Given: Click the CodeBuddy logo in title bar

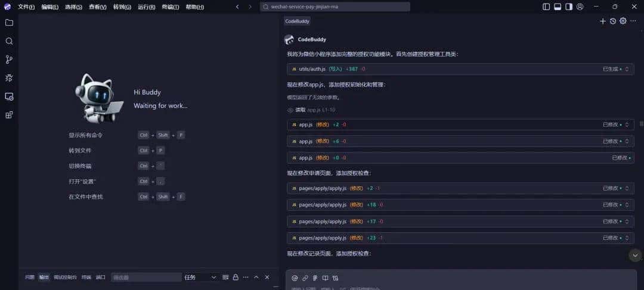Looking at the screenshot, I should click(7, 7).
